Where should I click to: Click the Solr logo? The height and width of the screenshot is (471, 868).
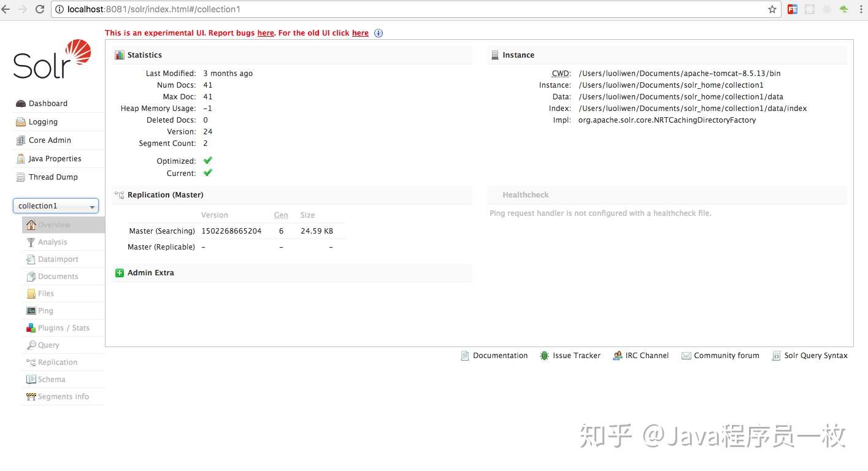(52, 59)
